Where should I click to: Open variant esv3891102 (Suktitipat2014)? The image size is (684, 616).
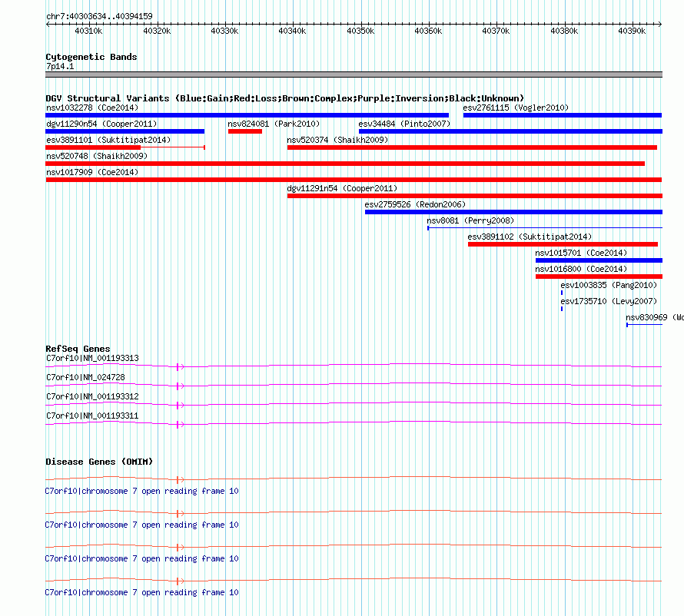530,237
